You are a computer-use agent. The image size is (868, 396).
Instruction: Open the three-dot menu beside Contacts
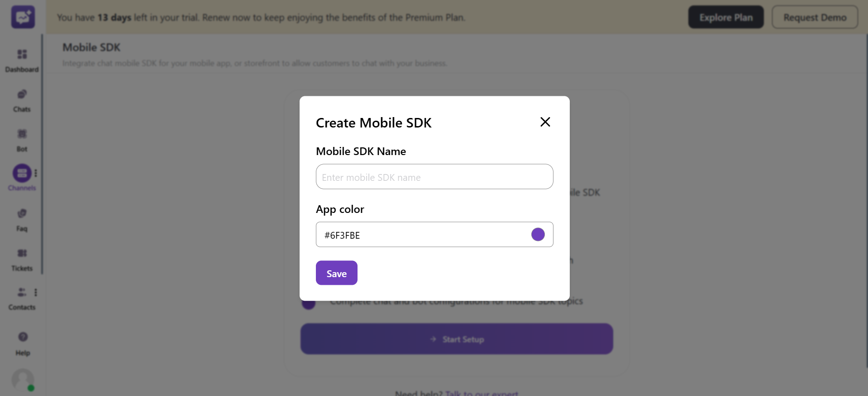point(36,292)
